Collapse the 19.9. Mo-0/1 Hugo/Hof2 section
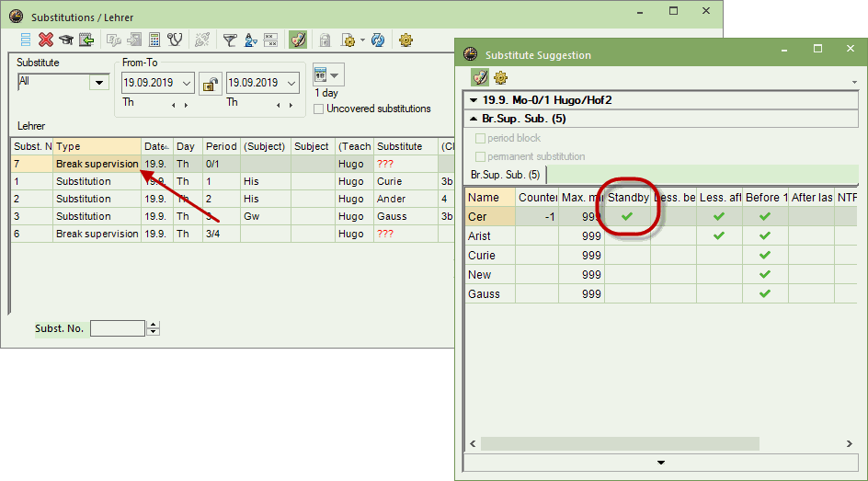868x481 pixels. (x=474, y=100)
